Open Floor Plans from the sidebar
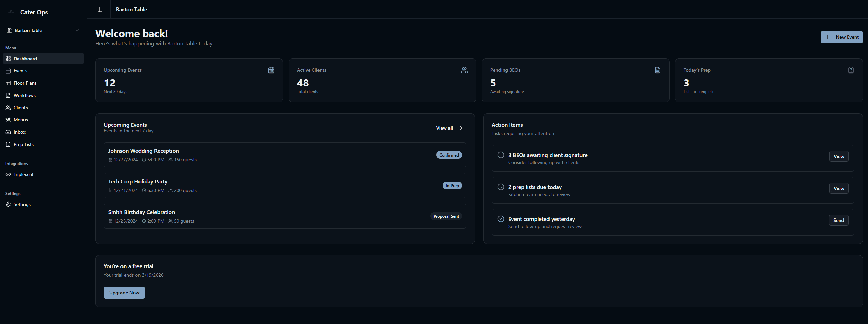The height and width of the screenshot is (324, 868). 24,83
